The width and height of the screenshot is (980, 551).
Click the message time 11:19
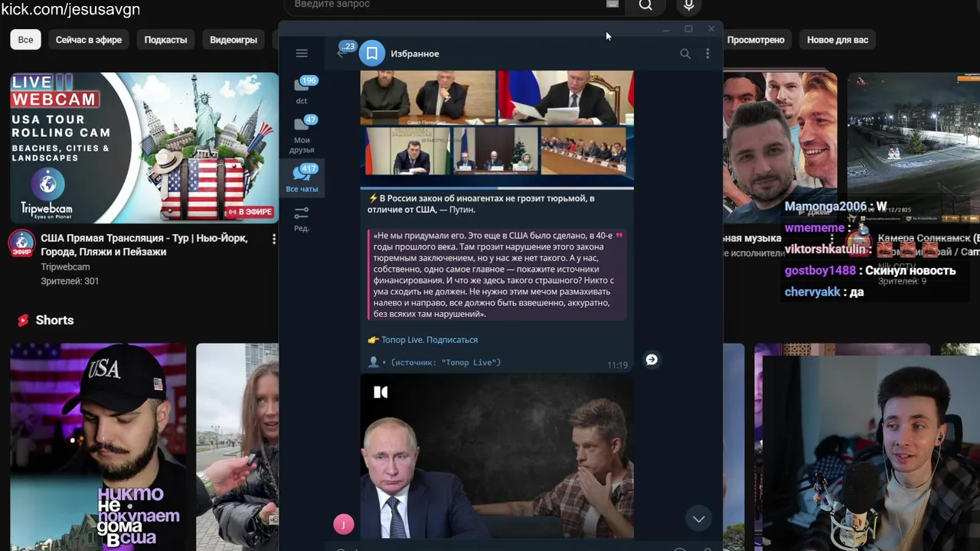coord(617,365)
